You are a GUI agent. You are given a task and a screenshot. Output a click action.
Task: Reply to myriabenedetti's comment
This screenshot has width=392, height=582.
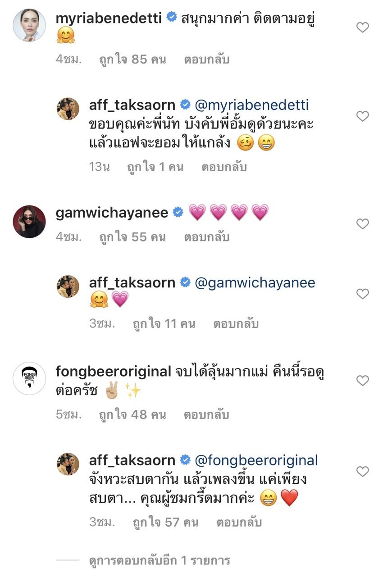(x=206, y=59)
